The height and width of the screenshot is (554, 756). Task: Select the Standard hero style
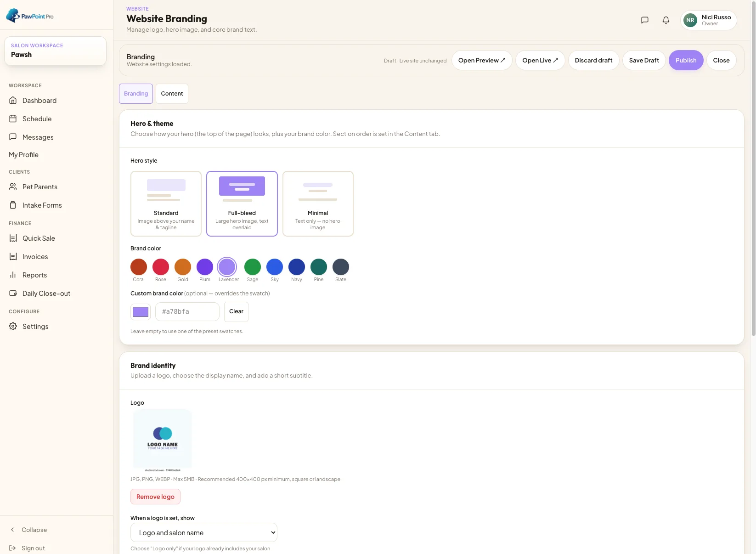click(x=166, y=204)
